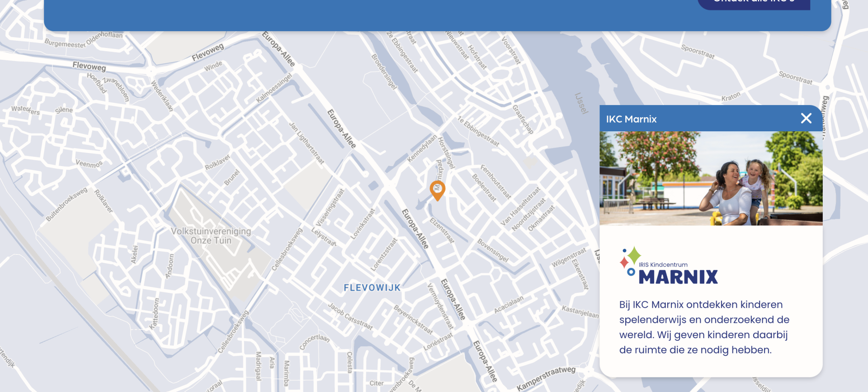Screen dimensions: 868x392
Task: Click the Broederssingel label
Action: point(384,72)
